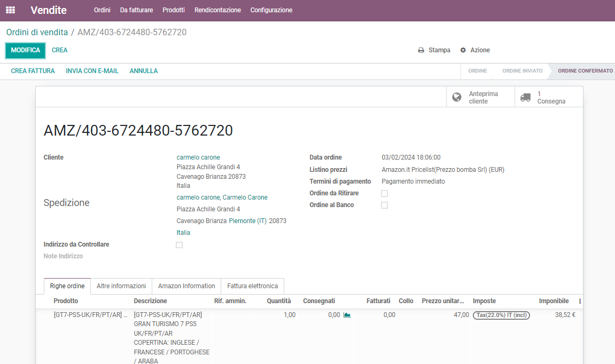Open customer link carmelo carone
This screenshot has width=615, height=364.
point(198,157)
